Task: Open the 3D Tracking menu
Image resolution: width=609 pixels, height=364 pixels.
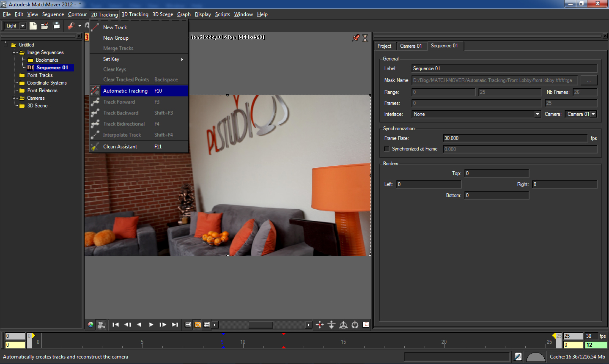Action: tap(135, 14)
